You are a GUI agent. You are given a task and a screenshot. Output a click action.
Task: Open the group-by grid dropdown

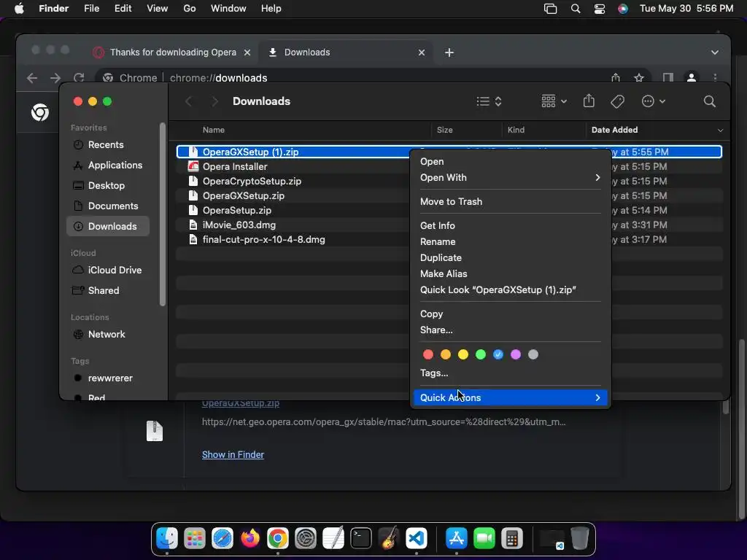(554, 101)
